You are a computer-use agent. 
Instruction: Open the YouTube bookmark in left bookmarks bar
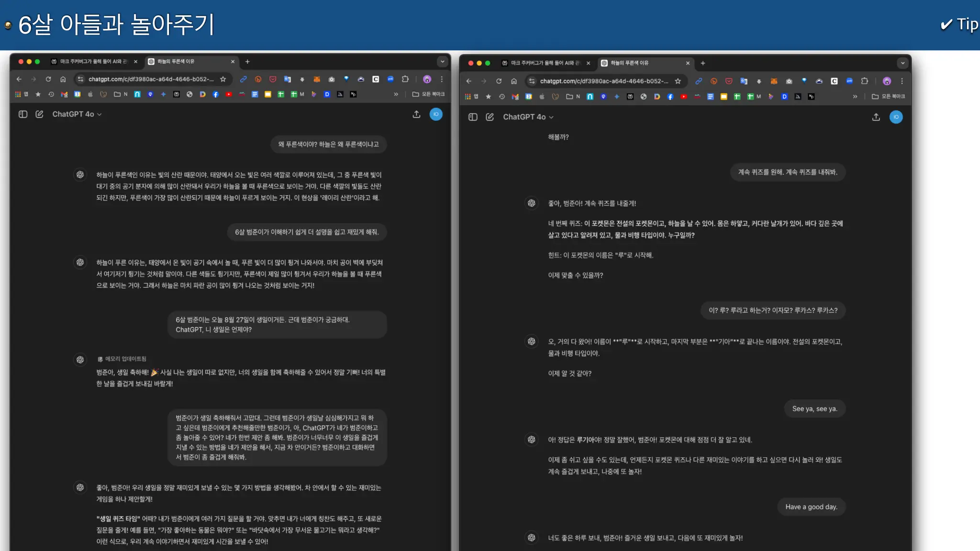pos(229,94)
